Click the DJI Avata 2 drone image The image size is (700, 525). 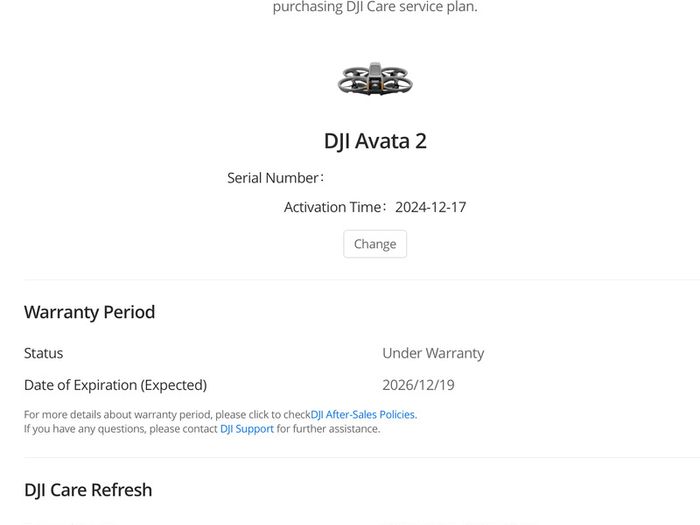point(375,79)
